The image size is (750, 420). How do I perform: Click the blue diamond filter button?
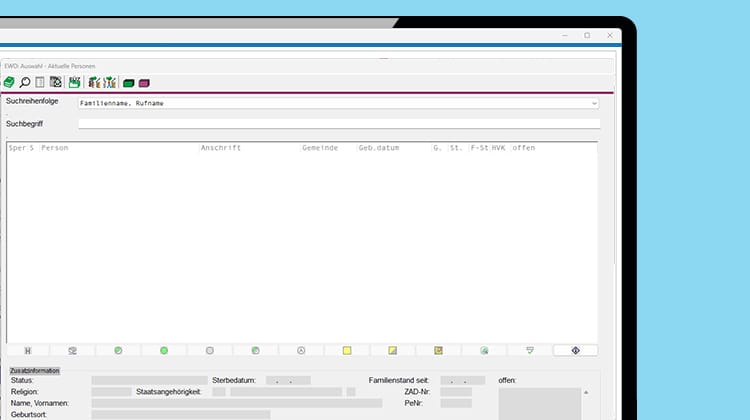(x=575, y=351)
